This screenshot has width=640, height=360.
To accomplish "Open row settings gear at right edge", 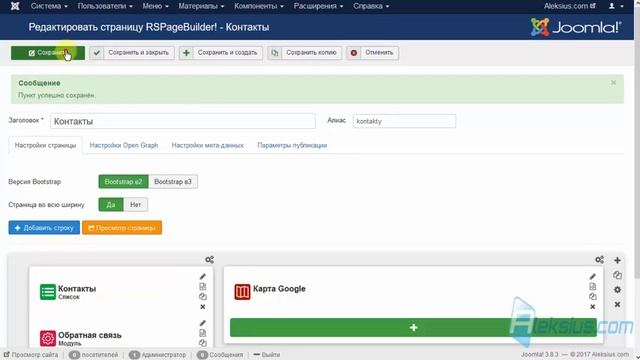I will 617,290.
